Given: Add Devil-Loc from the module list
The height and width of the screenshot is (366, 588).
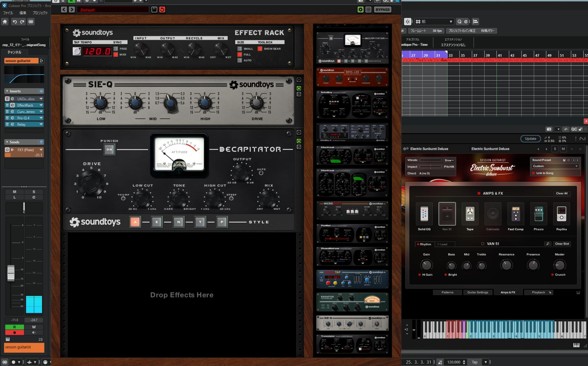Looking at the screenshot, I should click(x=352, y=77).
